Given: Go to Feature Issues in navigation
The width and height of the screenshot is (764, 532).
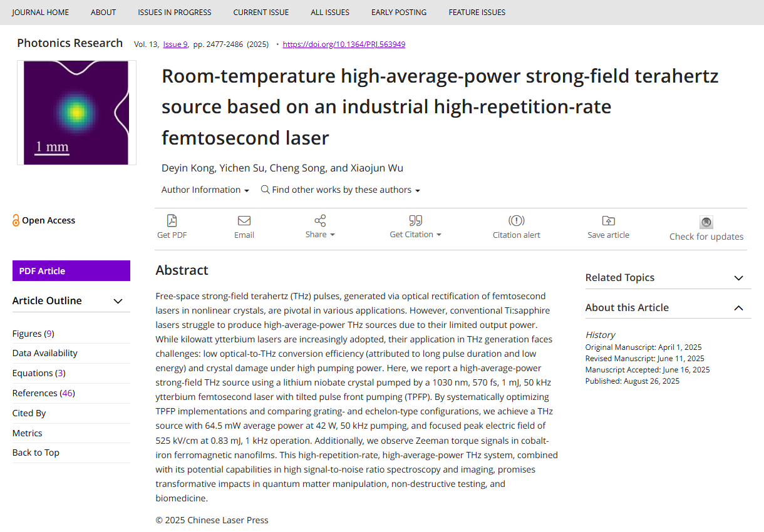Looking at the screenshot, I should [x=477, y=12].
